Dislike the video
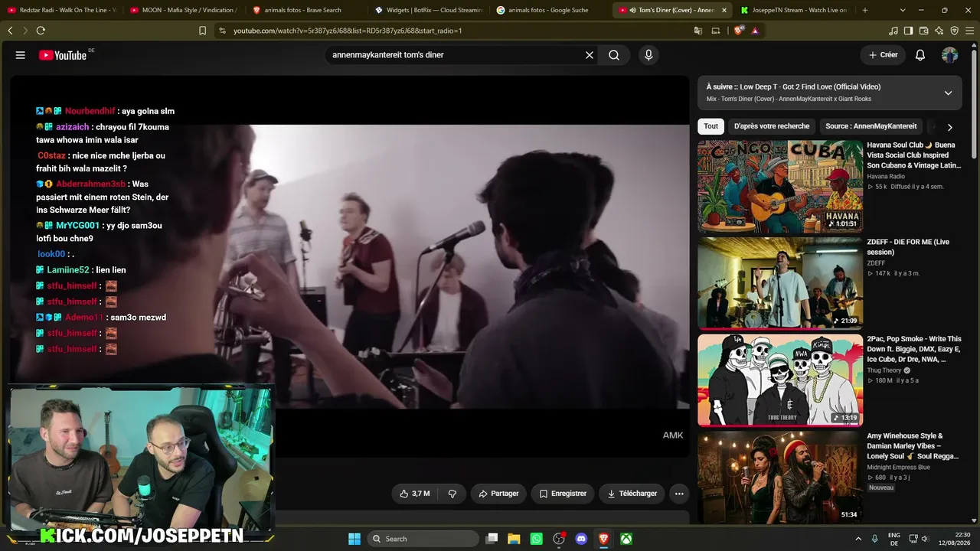The image size is (980, 551). pos(452,494)
